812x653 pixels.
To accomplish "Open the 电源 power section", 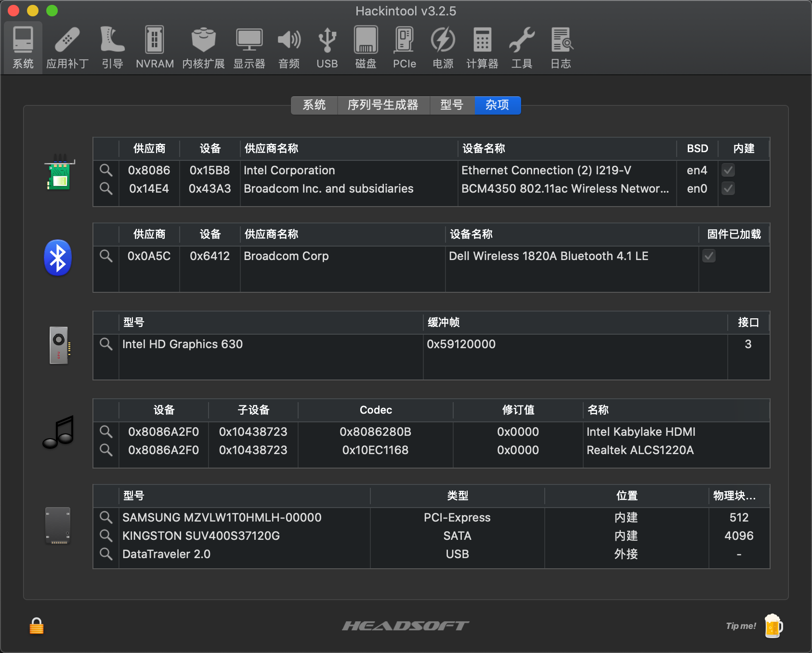I will pyautogui.click(x=443, y=48).
